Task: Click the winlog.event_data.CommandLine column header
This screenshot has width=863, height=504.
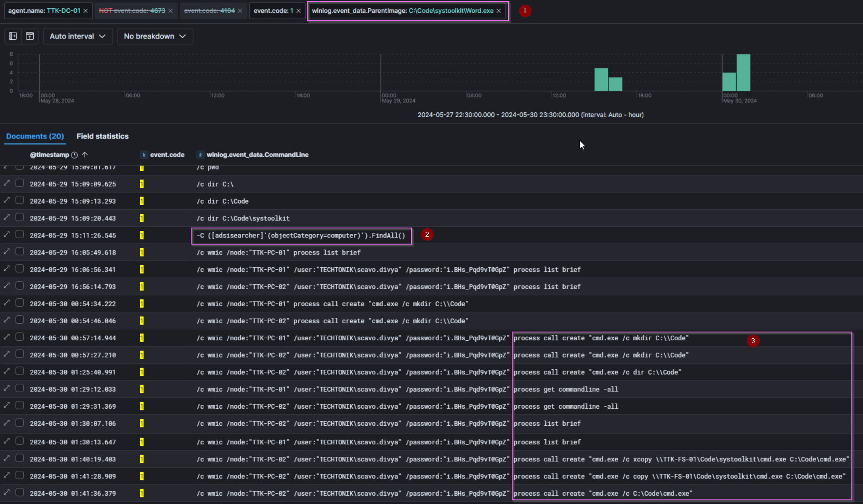Action: [x=257, y=155]
